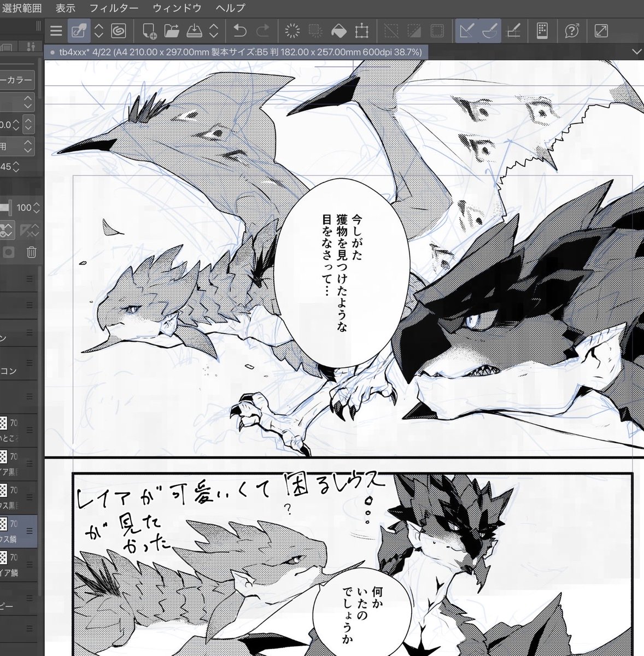
Task: Create a new canvas with New icon
Action: pyautogui.click(x=149, y=31)
